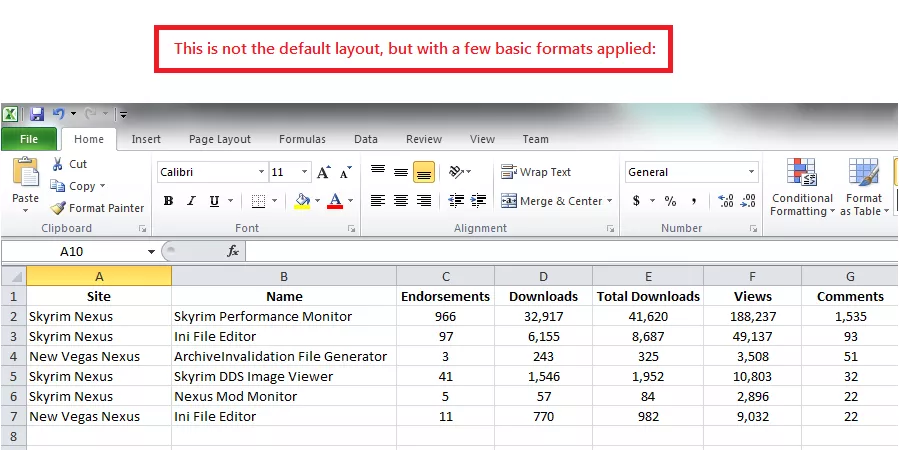
Task: Click the Paste clipboard icon
Action: 26,173
